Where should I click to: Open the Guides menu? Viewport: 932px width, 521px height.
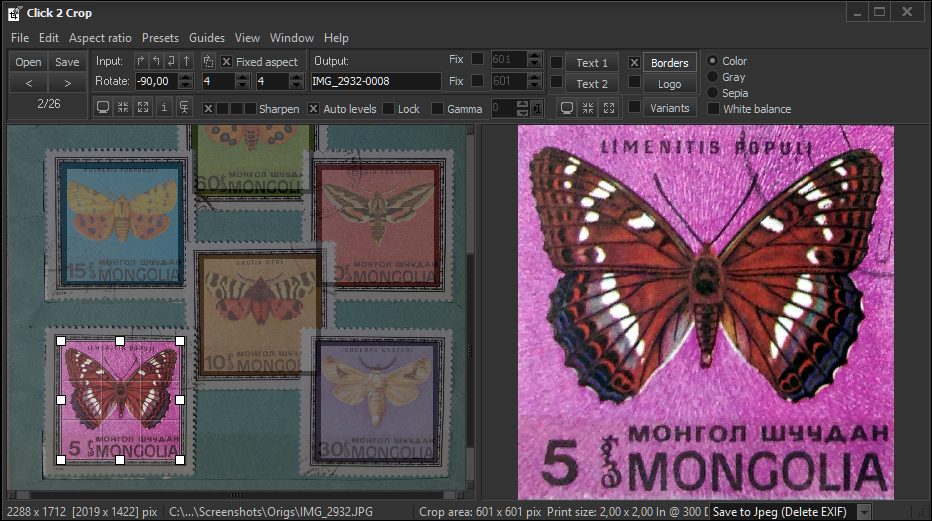207,38
